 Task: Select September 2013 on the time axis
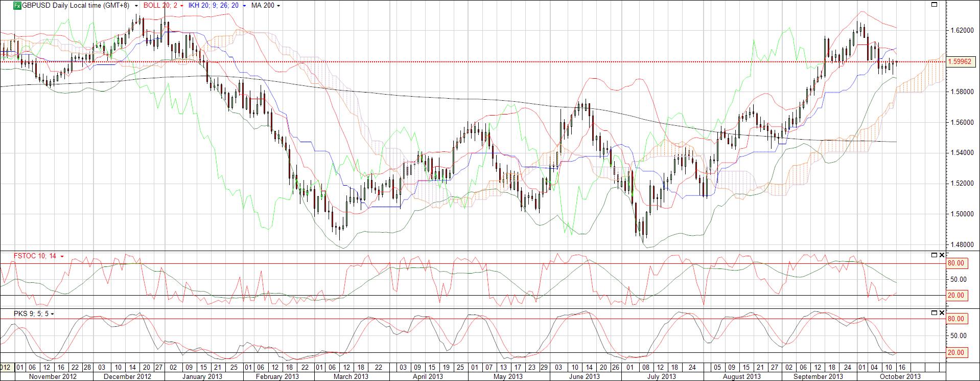pyautogui.click(x=818, y=377)
